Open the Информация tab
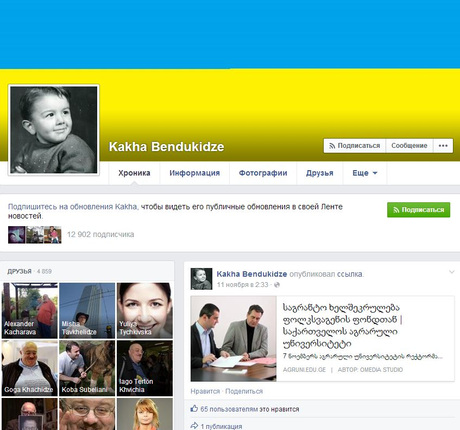 tap(195, 173)
